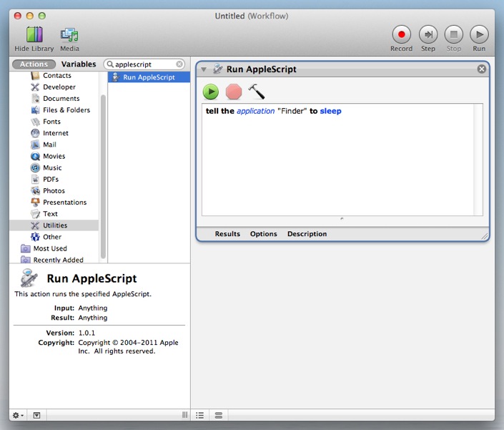The height and width of the screenshot is (430, 504).
Task: Run the workflow with the Run button
Action: tap(479, 34)
